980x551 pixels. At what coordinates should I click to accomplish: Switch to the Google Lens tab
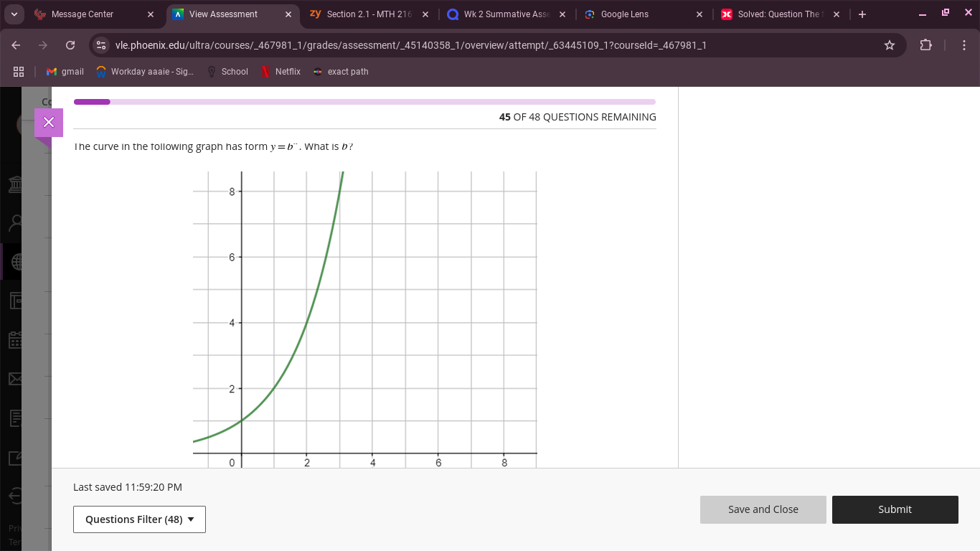point(644,14)
